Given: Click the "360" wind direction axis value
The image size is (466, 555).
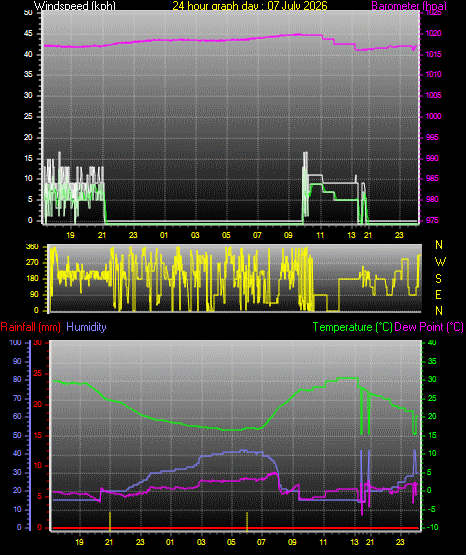Looking at the screenshot, I should pyautogui.click(x=32, y=247).
